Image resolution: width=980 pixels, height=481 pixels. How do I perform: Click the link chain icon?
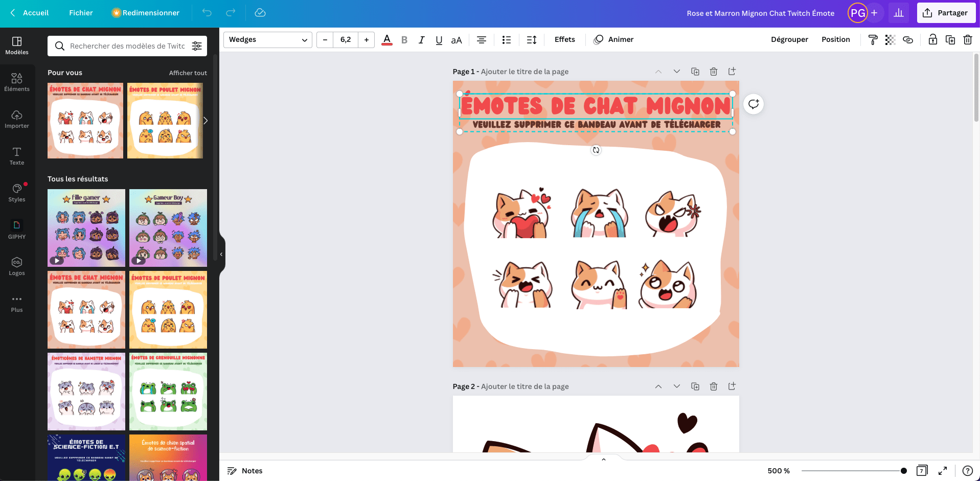(x=908, y=40)
